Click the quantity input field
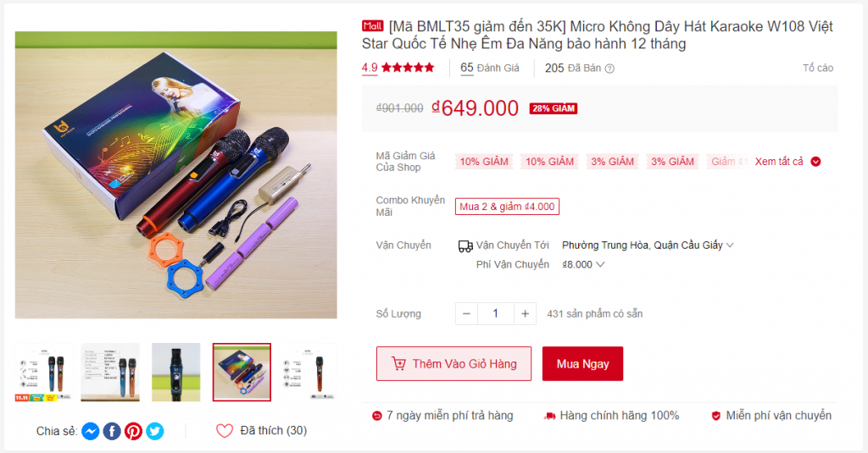This screenshot has height=453, width=868. [x=495, y=313]
